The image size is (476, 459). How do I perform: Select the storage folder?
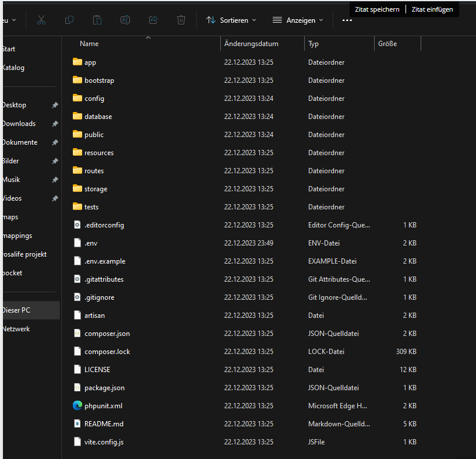coord(96,189)
